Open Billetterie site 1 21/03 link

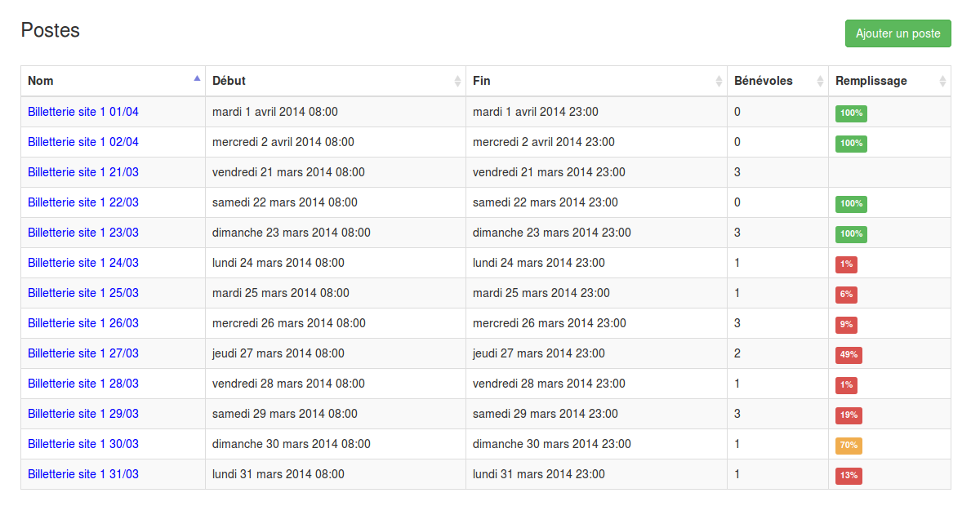83,172
